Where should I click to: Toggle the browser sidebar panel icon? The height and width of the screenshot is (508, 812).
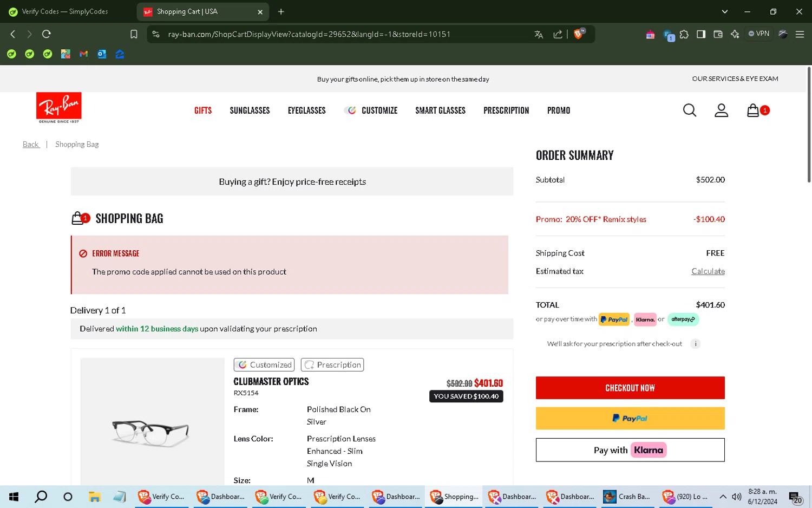pos(701,34)
